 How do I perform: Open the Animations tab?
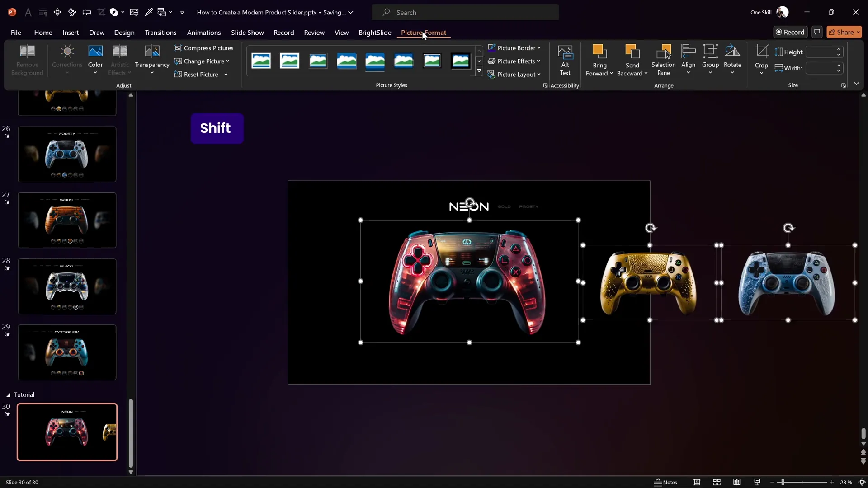pyautogui.click(x=203, y=33)
